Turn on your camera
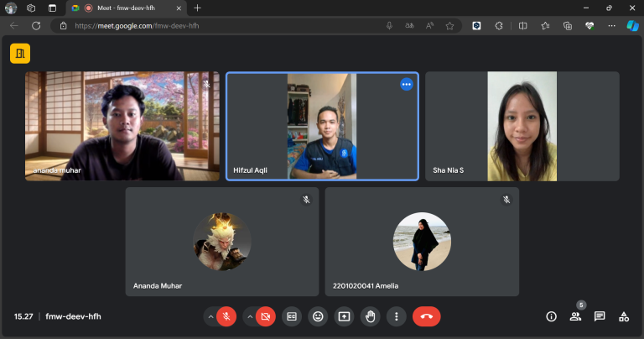The height and width of the screenshot is (339, 644). point(266,316)
